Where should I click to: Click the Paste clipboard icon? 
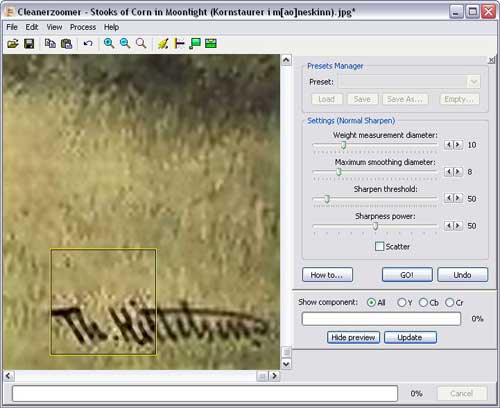coord(66,43)
